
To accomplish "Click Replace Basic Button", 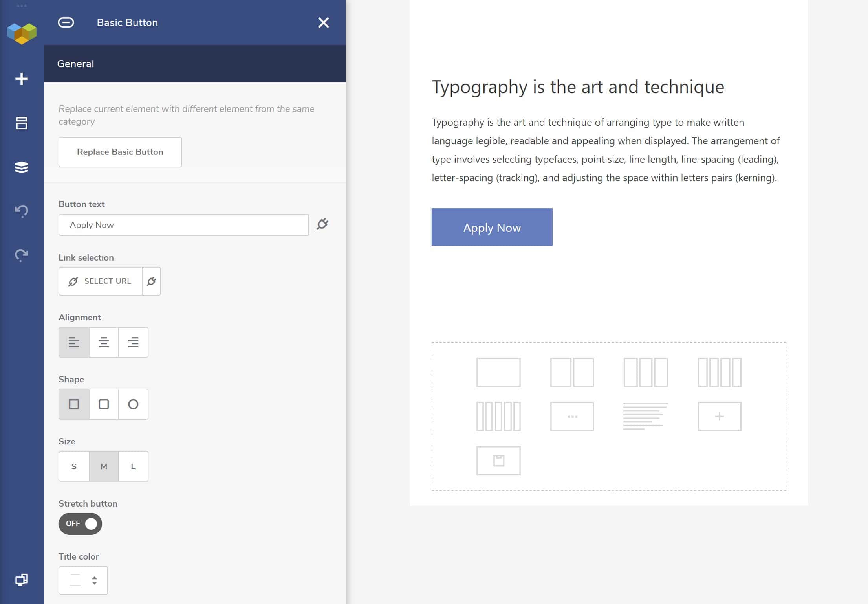I will point(120,152).
